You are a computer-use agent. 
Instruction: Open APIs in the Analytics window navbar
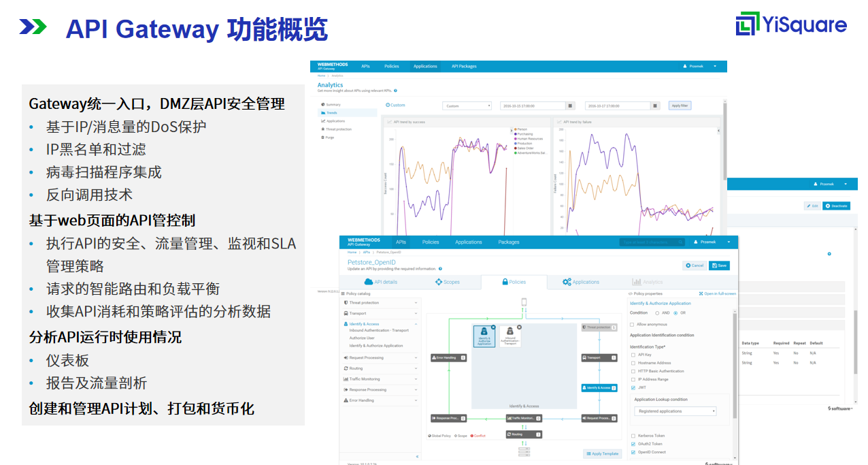coord(366,66)
